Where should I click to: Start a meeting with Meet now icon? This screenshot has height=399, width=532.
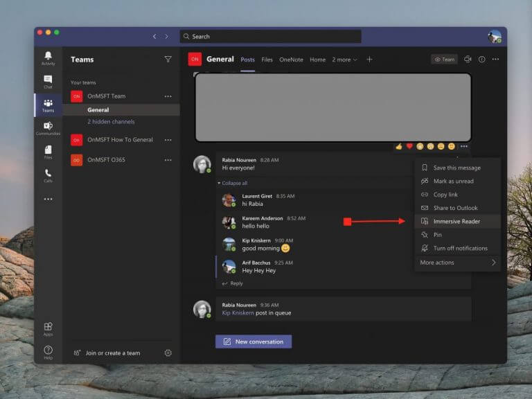(468, 60)
